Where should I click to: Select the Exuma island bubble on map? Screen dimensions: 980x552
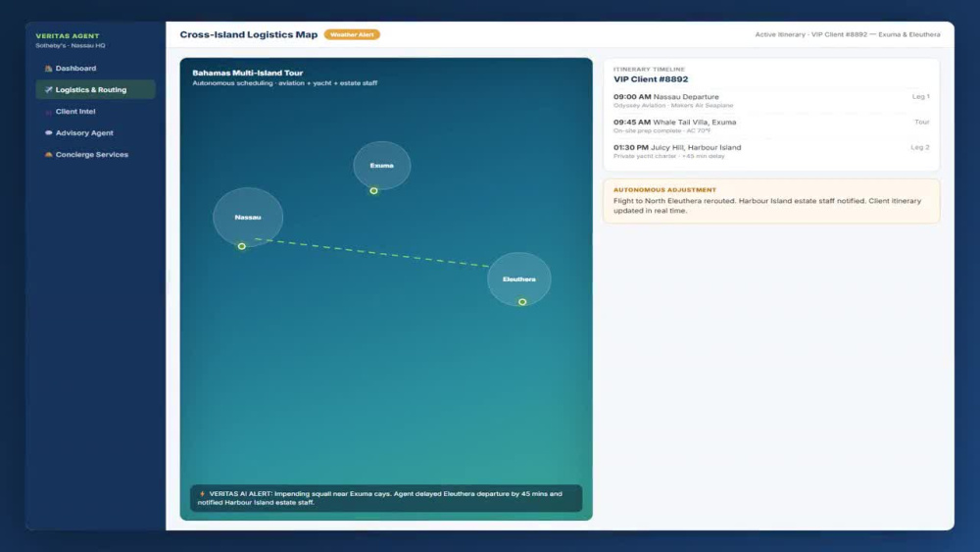click(x=382, y=166)
